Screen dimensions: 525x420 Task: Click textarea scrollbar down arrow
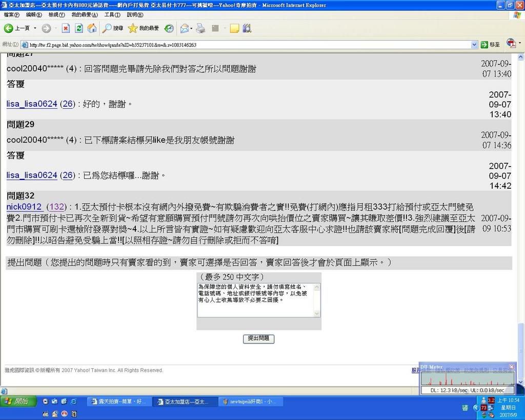click(317, 313)
